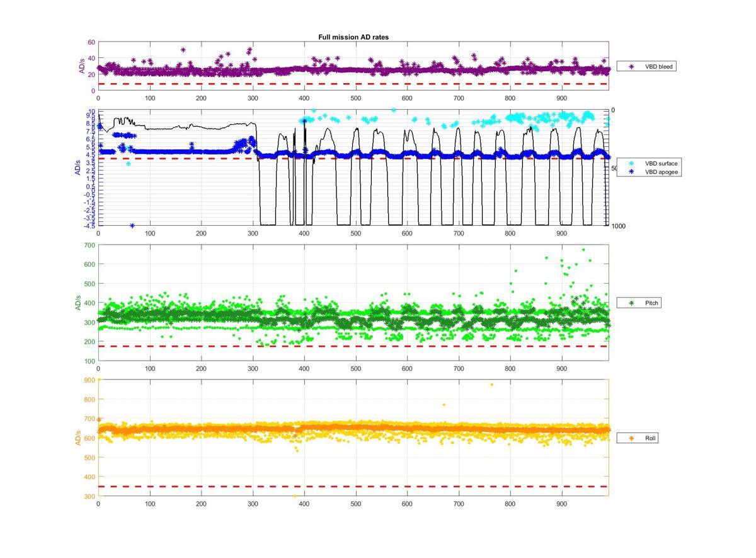Select the red dashed threshold line in the Roll plot
Image resolution: width=756 pixels, height=558 pixels.
(353, 486)
